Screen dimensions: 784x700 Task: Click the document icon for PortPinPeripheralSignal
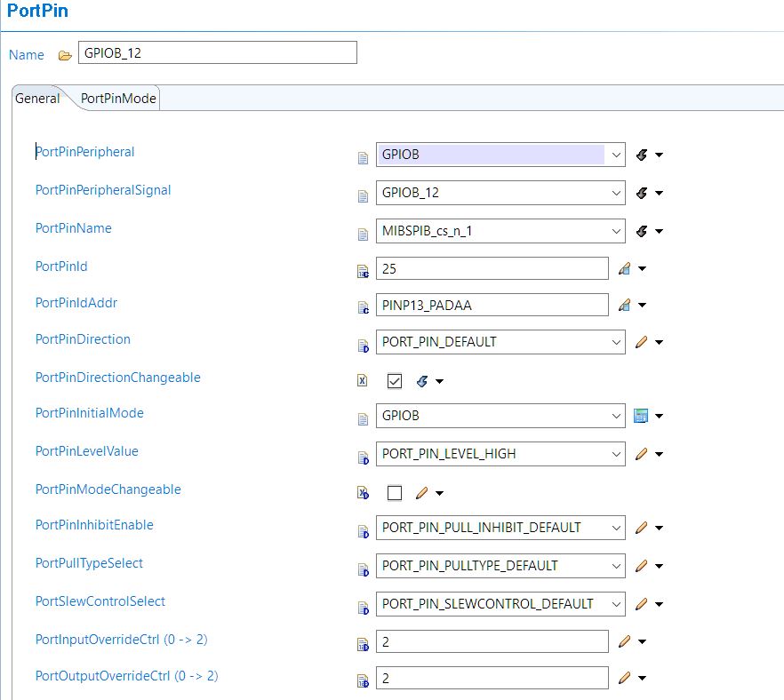363,196
